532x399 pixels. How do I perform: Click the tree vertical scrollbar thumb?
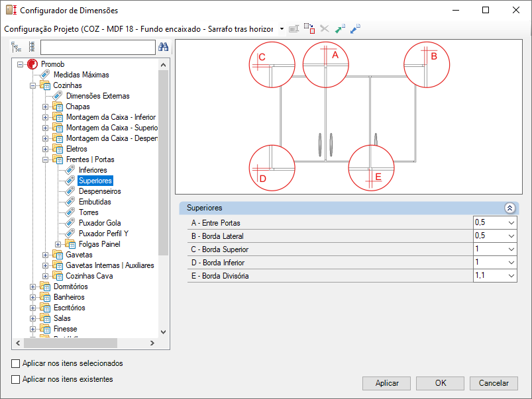[164, 163]
